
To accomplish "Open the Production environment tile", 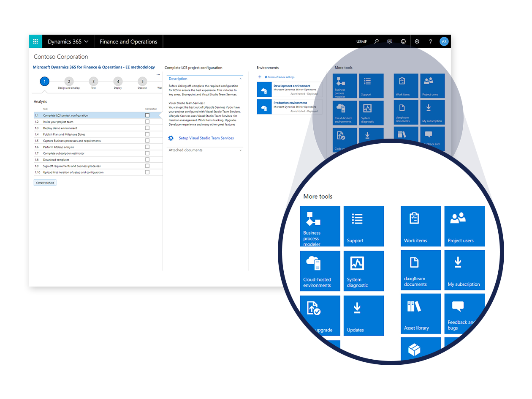I will [x=289, y=107].
